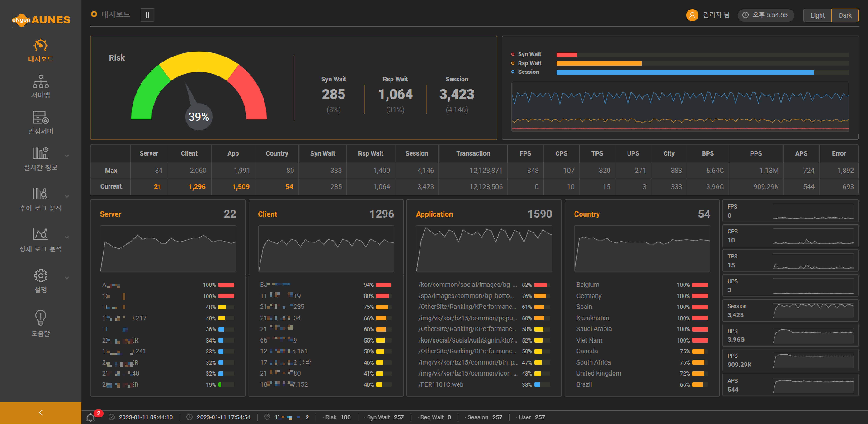Click the PPS 909.29K mini chart card

790,360
